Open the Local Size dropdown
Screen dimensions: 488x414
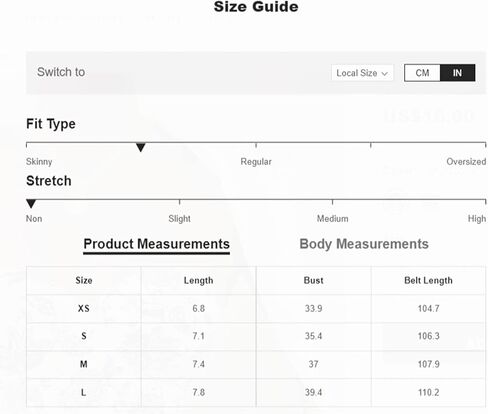(x=362, y=73)
